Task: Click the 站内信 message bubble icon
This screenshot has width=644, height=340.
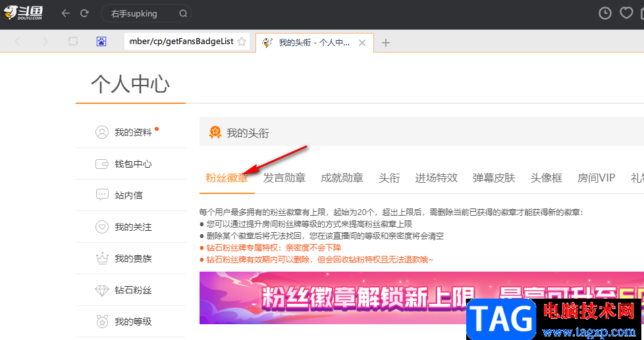Action: [102, 195]
